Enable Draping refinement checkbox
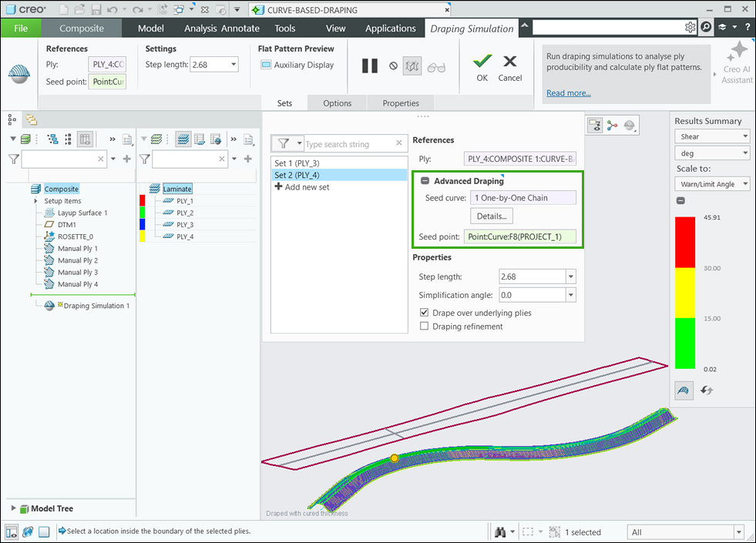Viewport: 756px width, 543px height. tap(425, 326)
